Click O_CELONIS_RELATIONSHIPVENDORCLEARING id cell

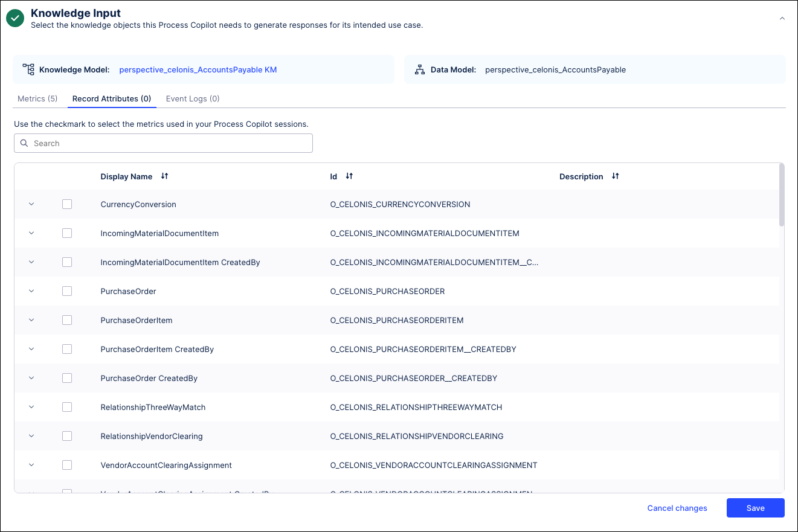tap(417, 436)
